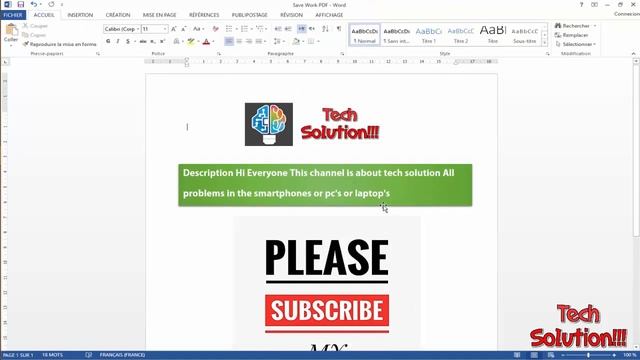Click Copier in the clipboard group
Image resolution: width=640 pixels, height=360 pixels.
point(34,35)
